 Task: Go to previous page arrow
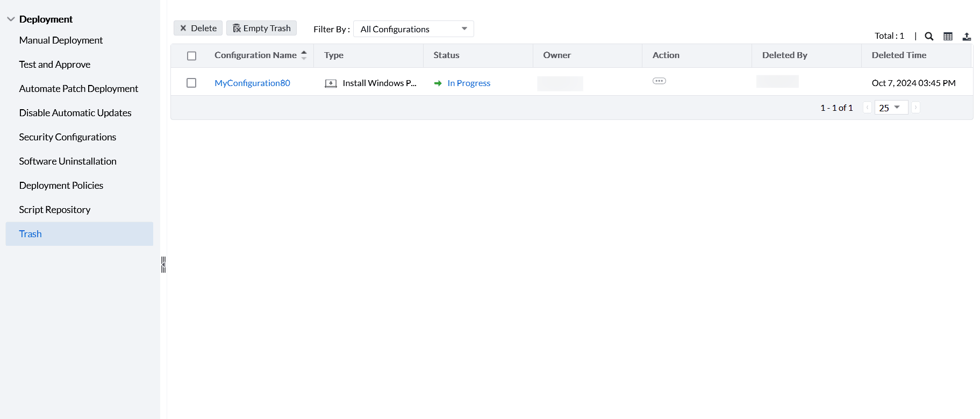867,108
